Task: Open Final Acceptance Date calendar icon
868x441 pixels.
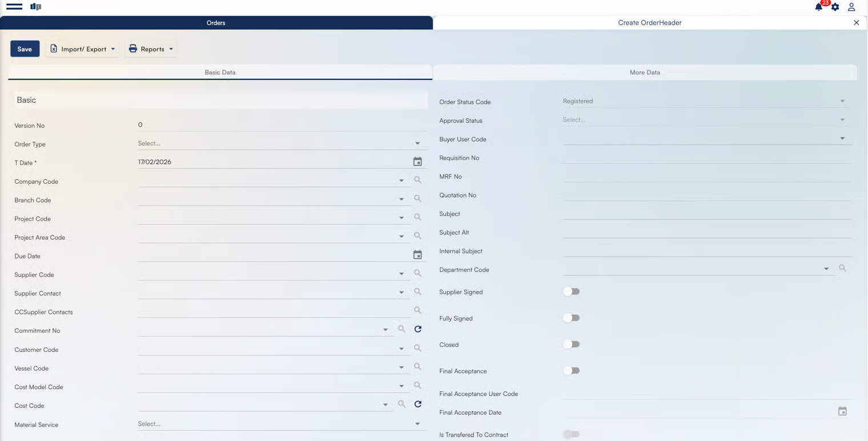Action: tap(842, 411)
